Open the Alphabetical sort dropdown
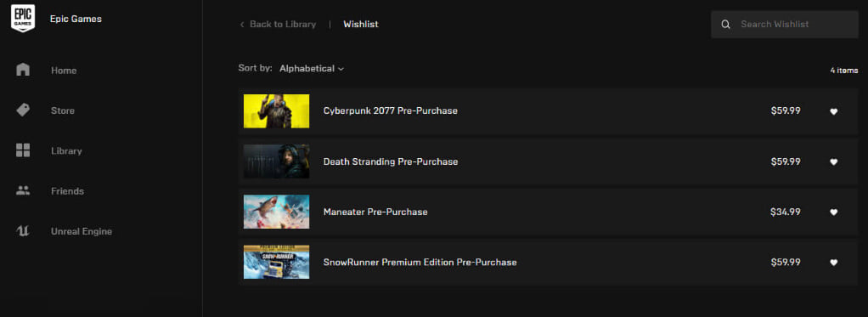The width and height of the screenshot is (868, 317). click(x=312, y=69)
